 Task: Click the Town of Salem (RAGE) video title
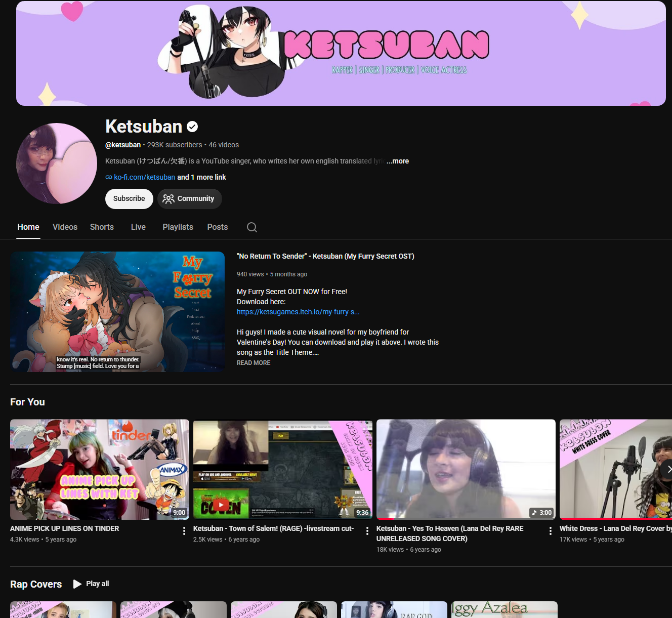(x=273, y=528)
